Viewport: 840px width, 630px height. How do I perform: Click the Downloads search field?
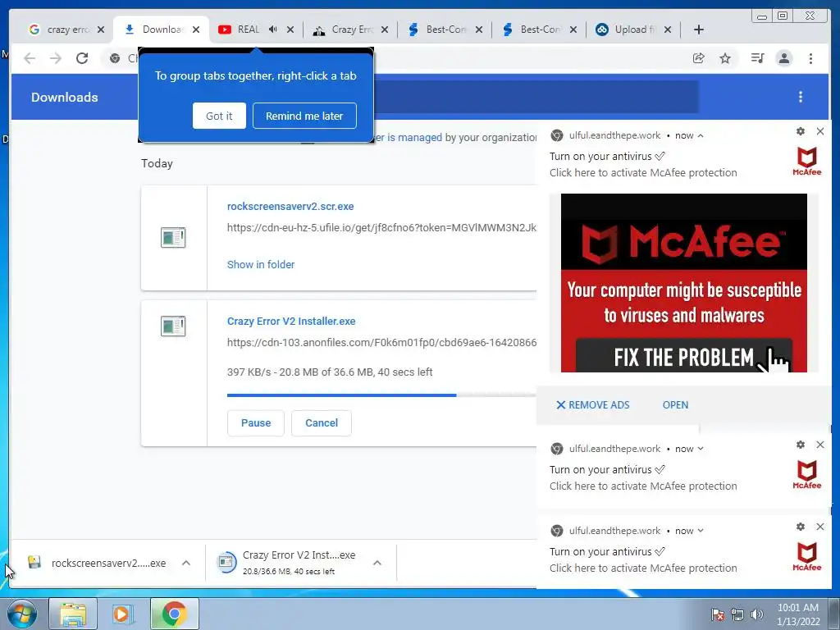coord(536,97)
